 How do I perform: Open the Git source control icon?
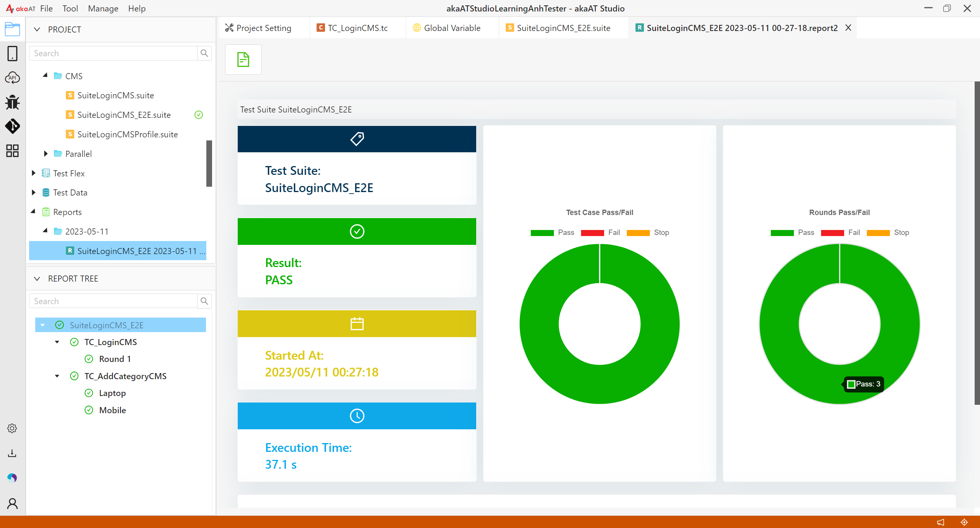point(12,126)
